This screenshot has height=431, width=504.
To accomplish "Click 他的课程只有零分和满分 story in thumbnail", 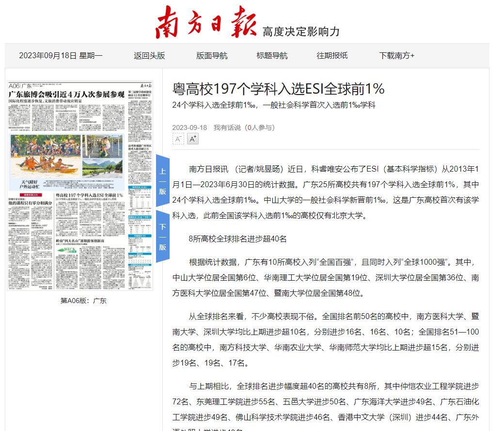I will [30, 203].
